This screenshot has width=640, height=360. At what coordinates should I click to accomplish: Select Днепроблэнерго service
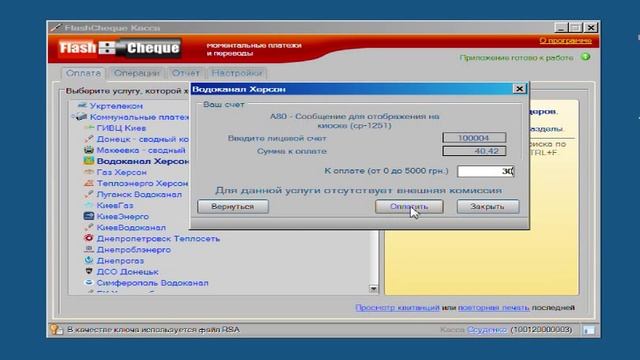134,249
